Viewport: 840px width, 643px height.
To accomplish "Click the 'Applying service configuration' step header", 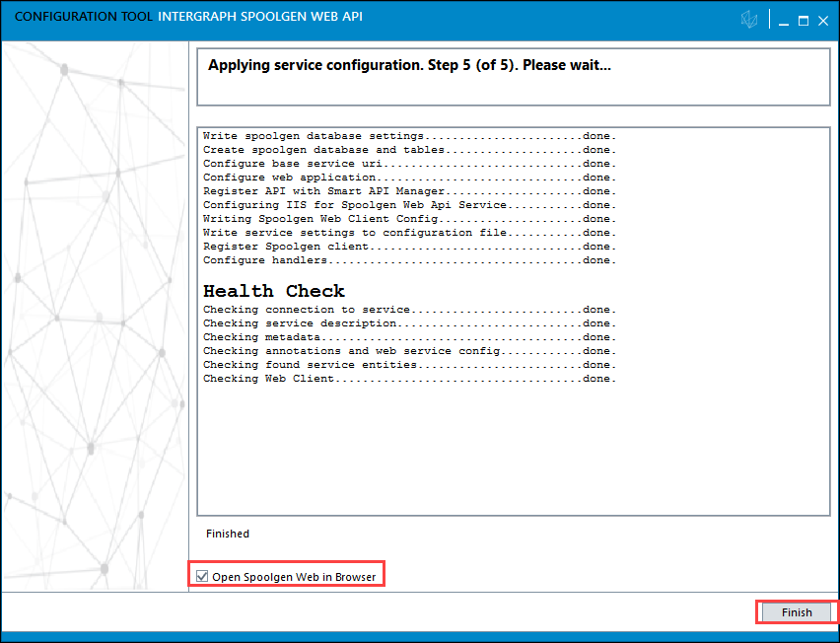I will click(x=409, y=66).
